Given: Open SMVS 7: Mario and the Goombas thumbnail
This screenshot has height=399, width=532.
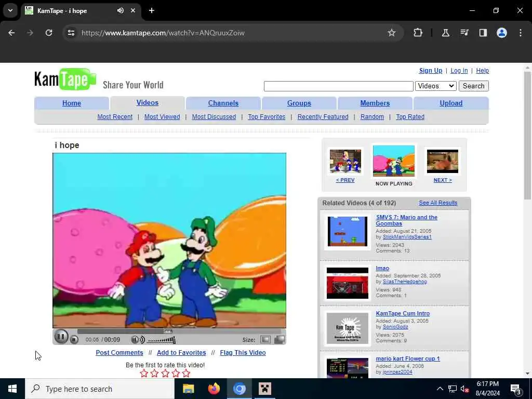Looking at the screenshot, I should pyautogui.click(x=348, y=231).
